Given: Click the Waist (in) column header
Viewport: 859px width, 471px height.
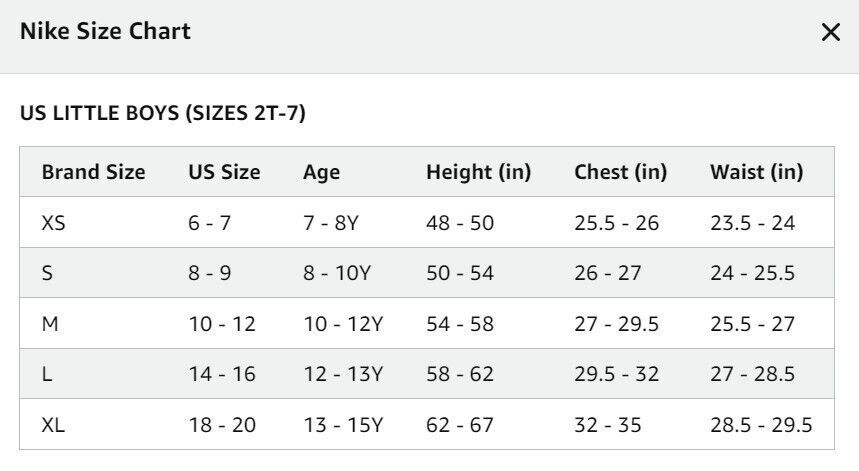Looking at the screenshot, I should coord(757,173).
